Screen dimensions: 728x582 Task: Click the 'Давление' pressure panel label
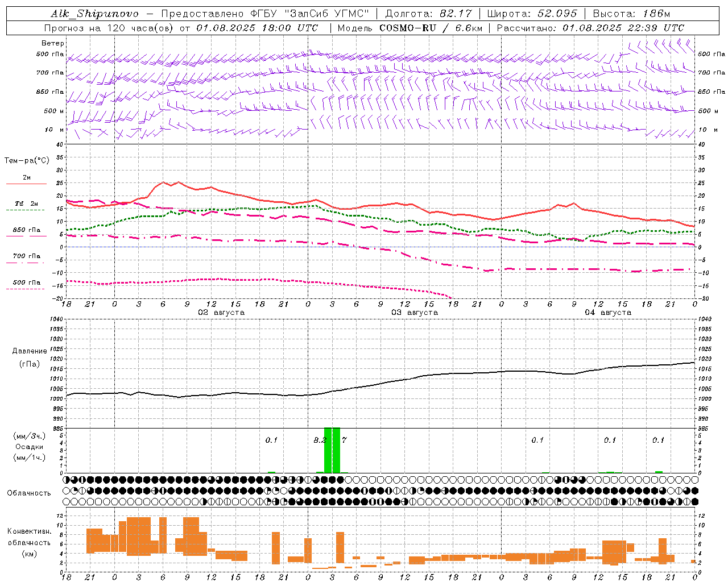30,351
